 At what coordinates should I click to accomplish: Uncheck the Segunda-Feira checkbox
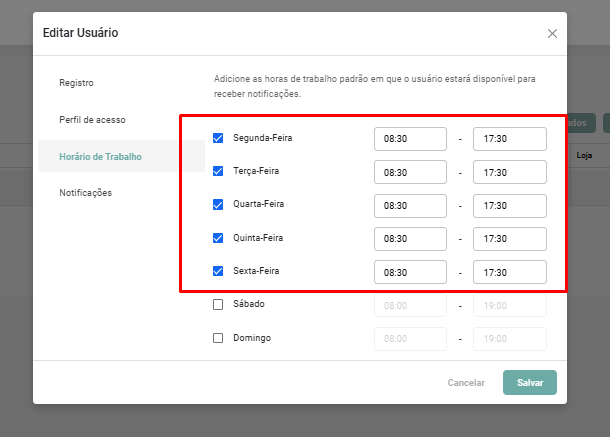pos(218,138)
